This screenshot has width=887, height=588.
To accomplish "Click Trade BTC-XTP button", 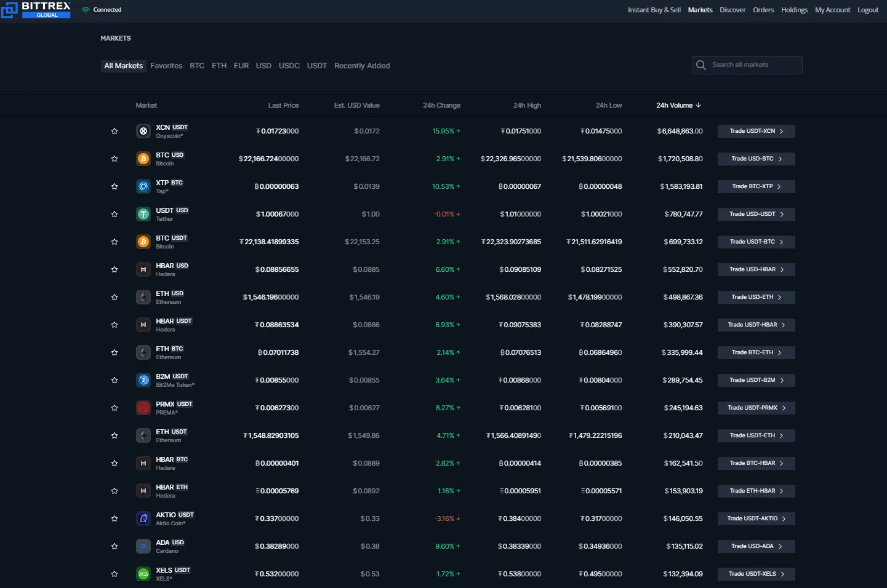I will coord(757,186).
